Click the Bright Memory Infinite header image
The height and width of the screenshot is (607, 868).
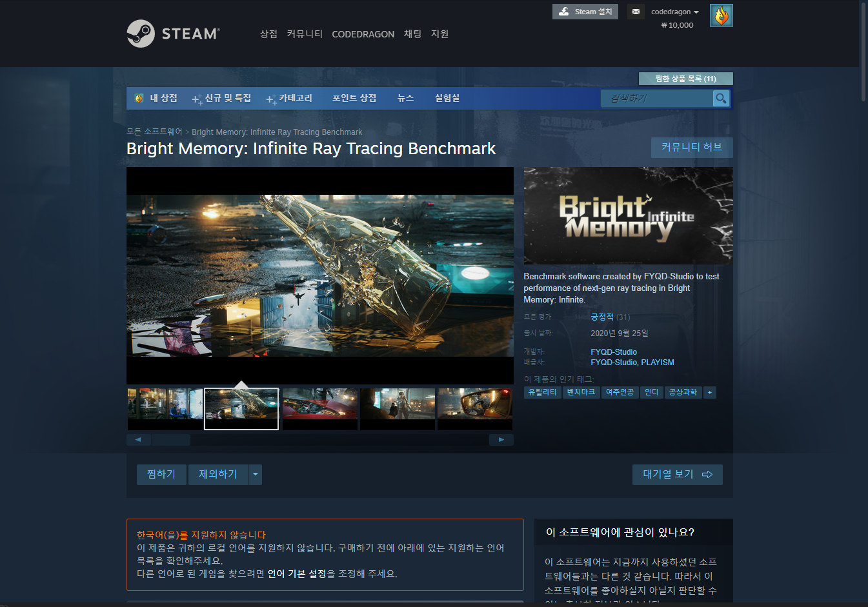coord(628,215)
